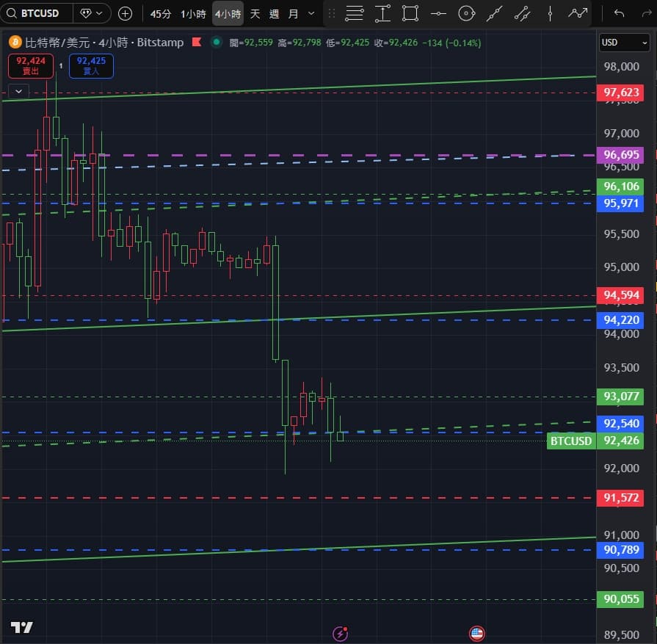Click the 高=92,798 high value
The image size is (657, 644).
tap(300, 43)
